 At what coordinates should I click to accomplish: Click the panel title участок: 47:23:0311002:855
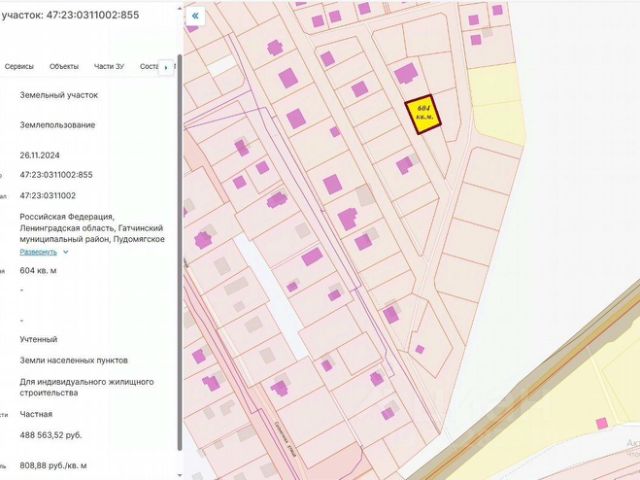tap(70, 15)
